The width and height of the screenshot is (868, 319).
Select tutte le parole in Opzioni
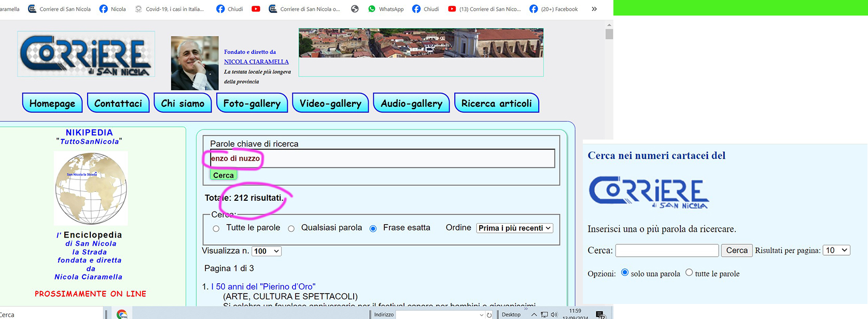(x=689, y=272)
